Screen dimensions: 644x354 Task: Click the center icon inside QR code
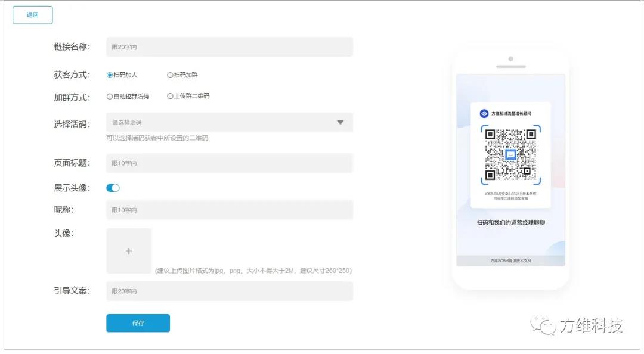pyautogui.click(x=510, y=155)
